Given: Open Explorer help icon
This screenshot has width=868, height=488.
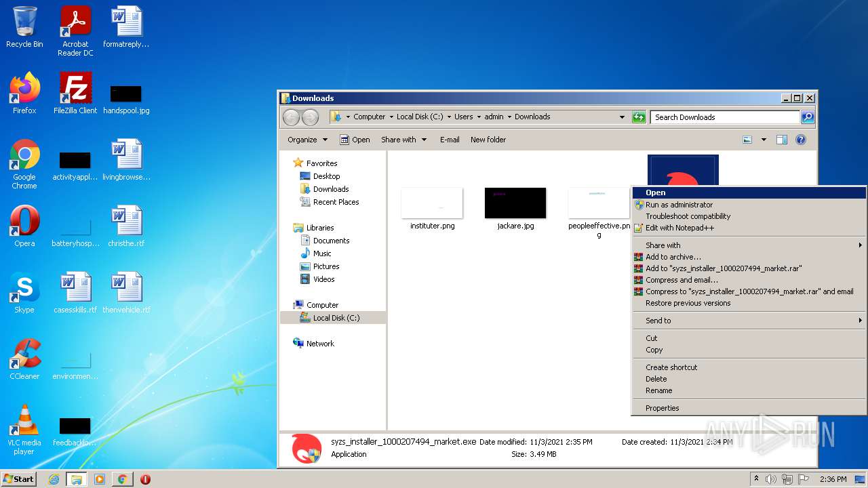Looking at the screenshot, I should (800, 140).
